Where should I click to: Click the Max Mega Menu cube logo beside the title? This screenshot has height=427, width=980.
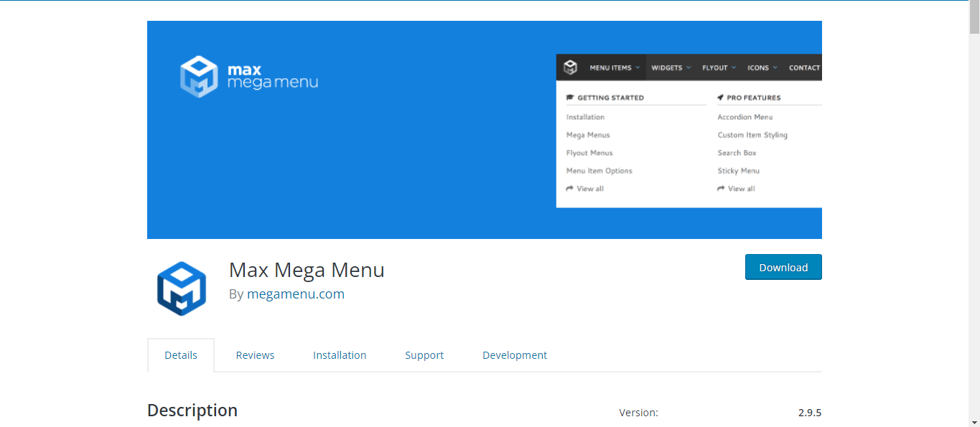[181, 288]
